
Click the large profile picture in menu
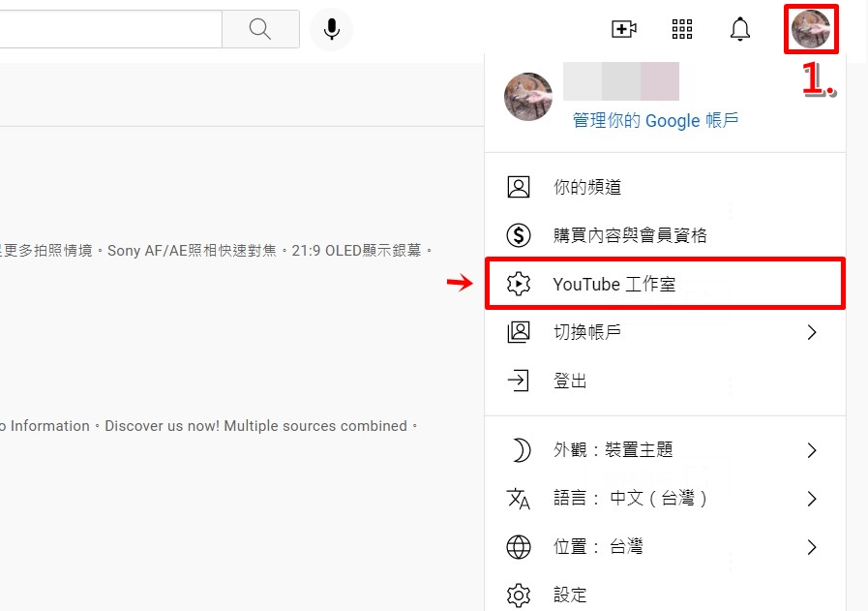pyautogui.click(x=528, y=97)
